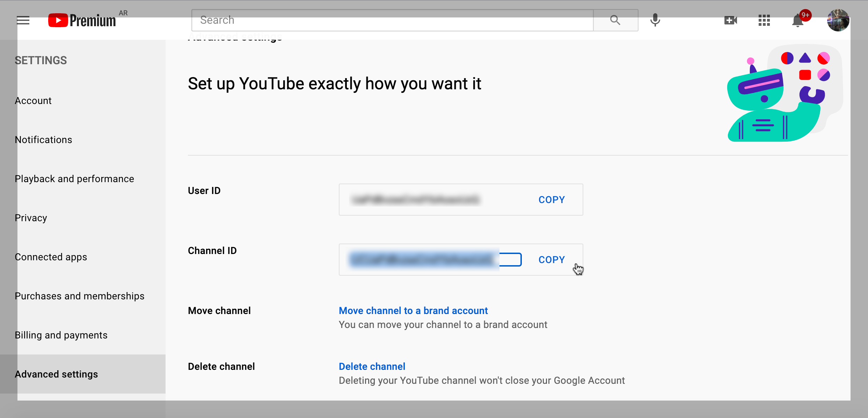Click the Delete channel link
Image resolution: width=868 pixels, height=418 pixels.
[372, 366]
